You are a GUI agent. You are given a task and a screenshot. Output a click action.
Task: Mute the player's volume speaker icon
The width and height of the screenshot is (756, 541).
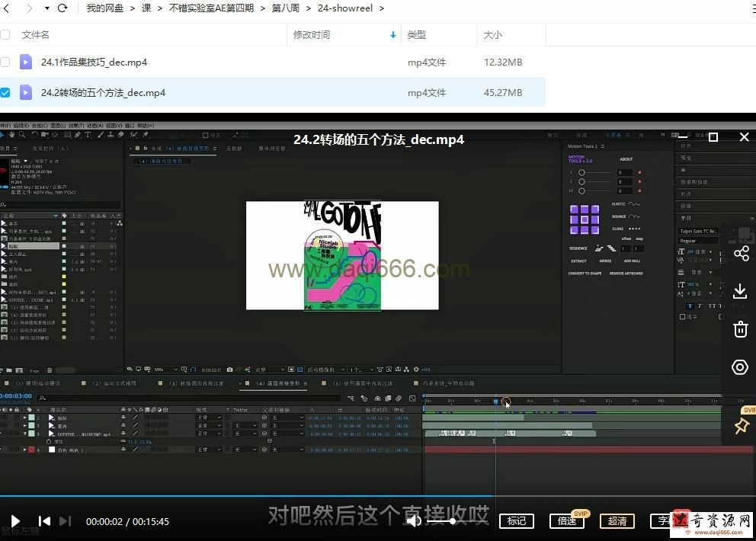[414, 521]
